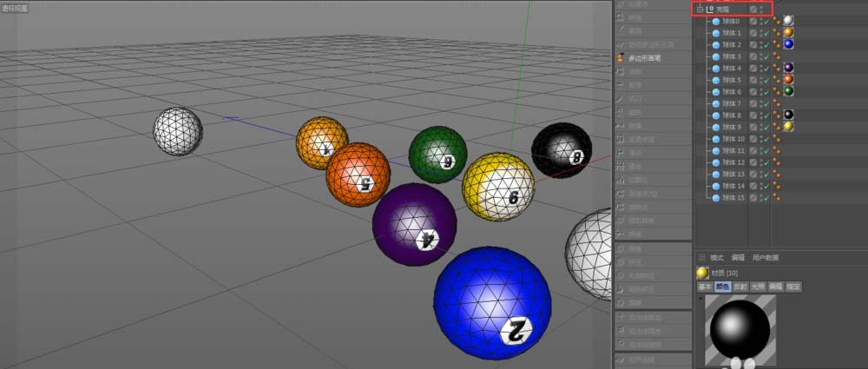The height and width of the screenshot is (369, 868).
Task: Switch to the 反射 material tab
Action: coord(740,287)
